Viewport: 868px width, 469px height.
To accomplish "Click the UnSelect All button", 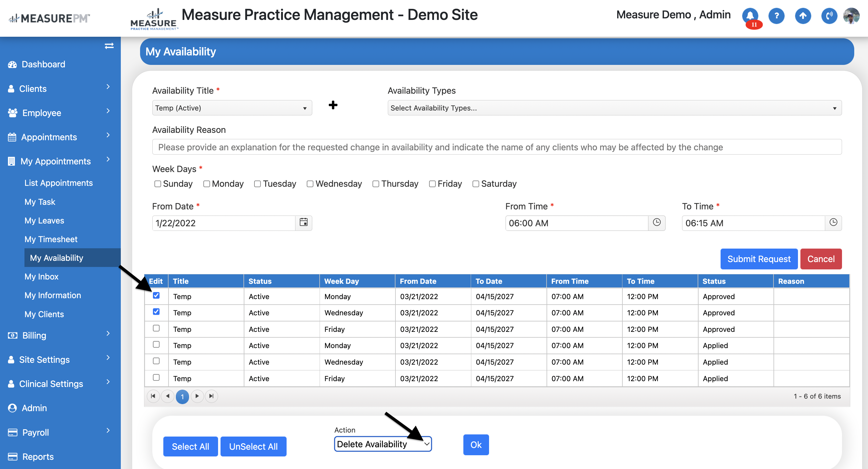I will point(253,446).
